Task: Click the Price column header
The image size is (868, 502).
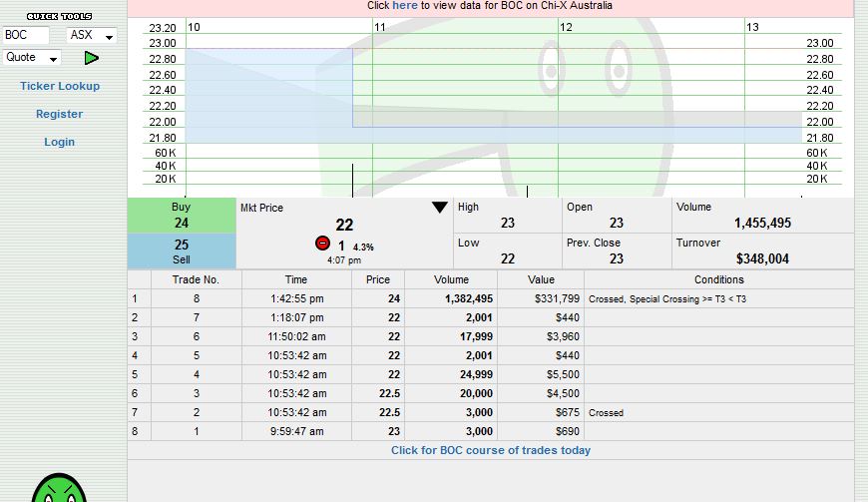Action: [378, 279]
